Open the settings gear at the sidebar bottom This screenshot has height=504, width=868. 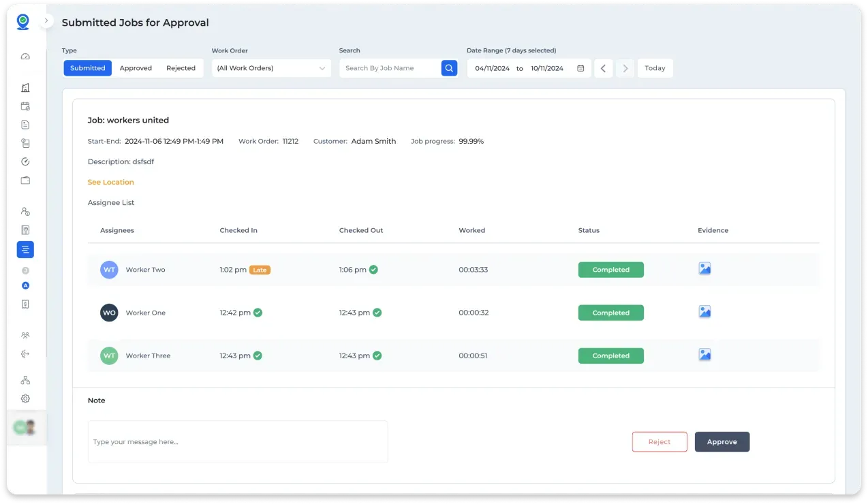point(25,398)
